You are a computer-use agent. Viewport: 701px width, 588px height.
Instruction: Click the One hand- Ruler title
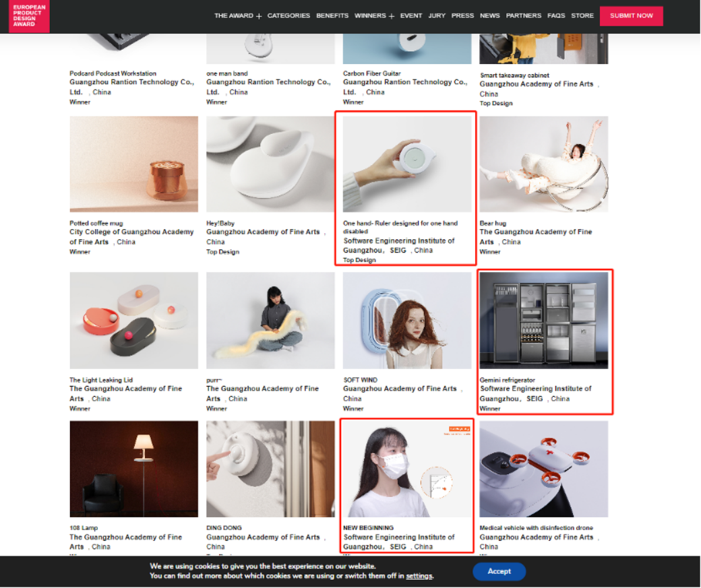pyautogui.click(x=400, y=227)
